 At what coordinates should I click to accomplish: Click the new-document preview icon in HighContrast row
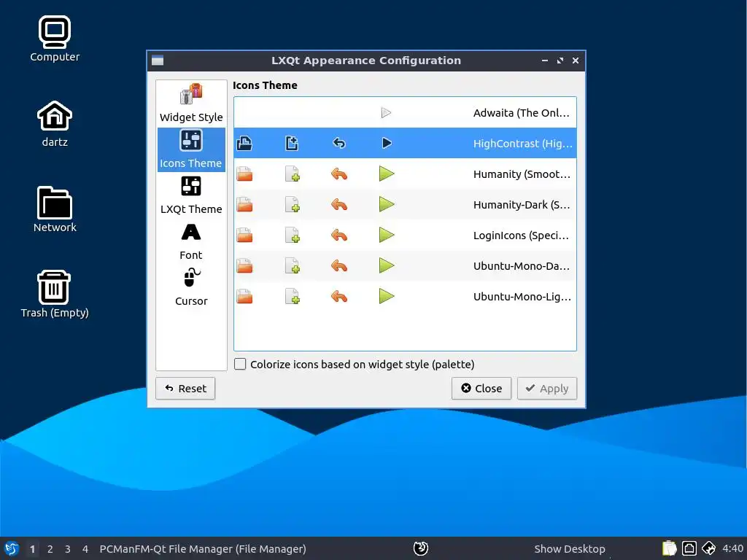[x=292, y=144]
